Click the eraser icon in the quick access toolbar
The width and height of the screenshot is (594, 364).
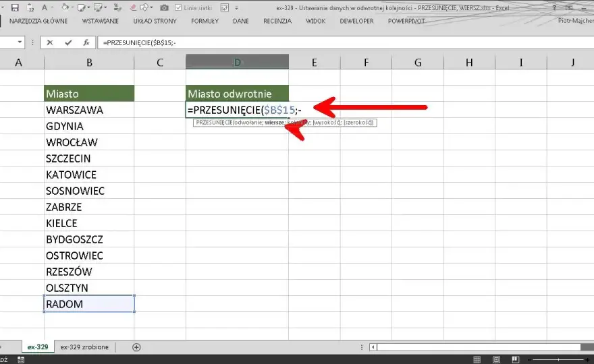point(132,7)
